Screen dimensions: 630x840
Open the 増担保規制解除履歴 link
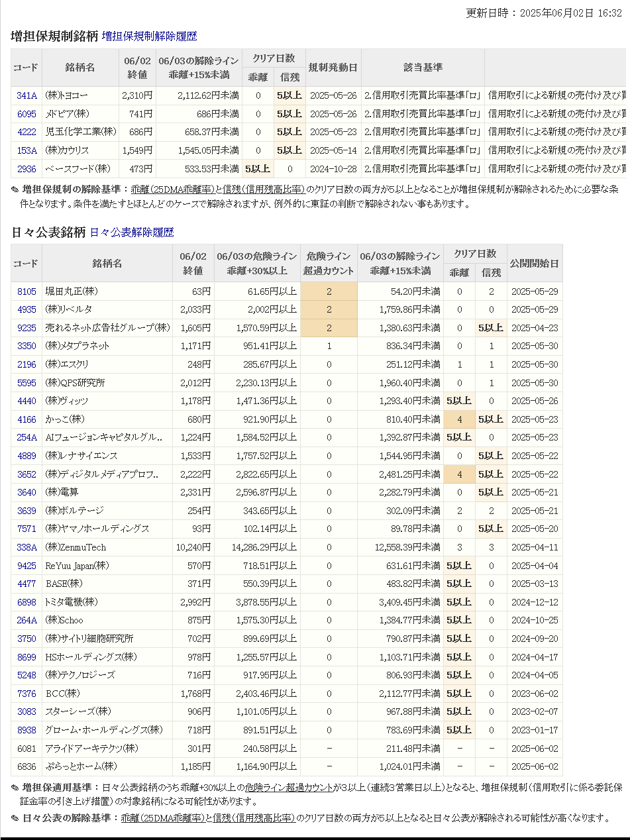click(x=149, y=36)
